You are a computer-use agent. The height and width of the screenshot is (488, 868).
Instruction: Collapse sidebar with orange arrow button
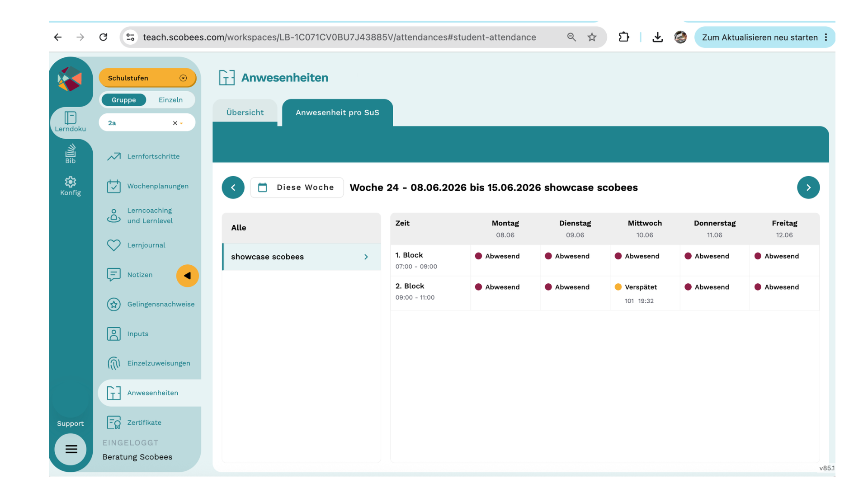tap(187, 276)
